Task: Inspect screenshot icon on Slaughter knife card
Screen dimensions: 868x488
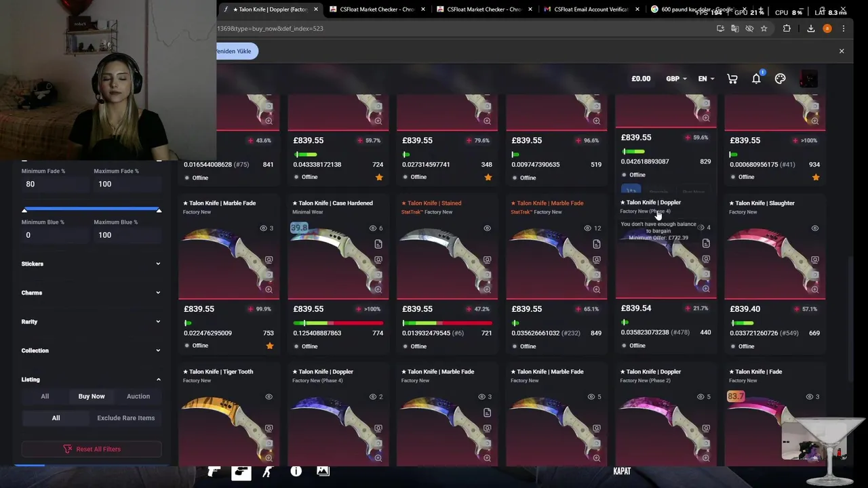Action: [814, 260]
